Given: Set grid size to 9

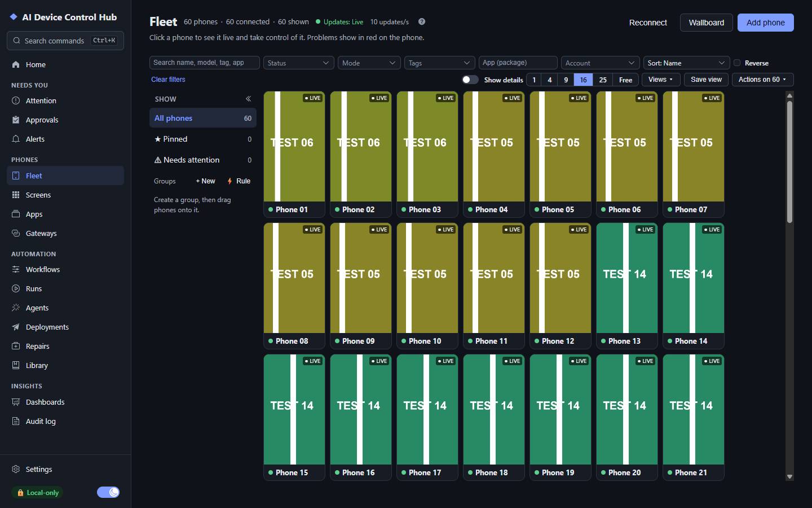Looking at the screenshot, I should pos(566,80).
